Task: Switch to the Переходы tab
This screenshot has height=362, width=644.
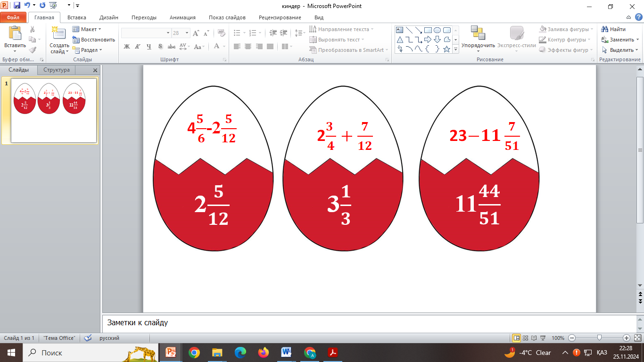Action: (x=144, y=17)
